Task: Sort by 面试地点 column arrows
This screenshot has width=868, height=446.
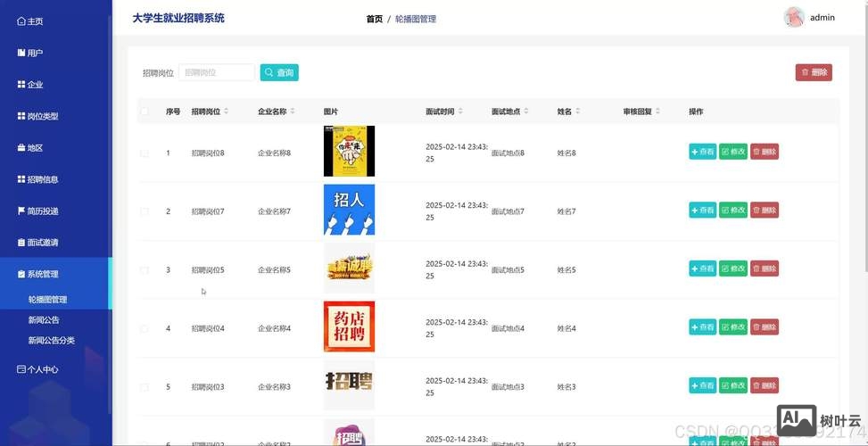Action: click(526, 111)
